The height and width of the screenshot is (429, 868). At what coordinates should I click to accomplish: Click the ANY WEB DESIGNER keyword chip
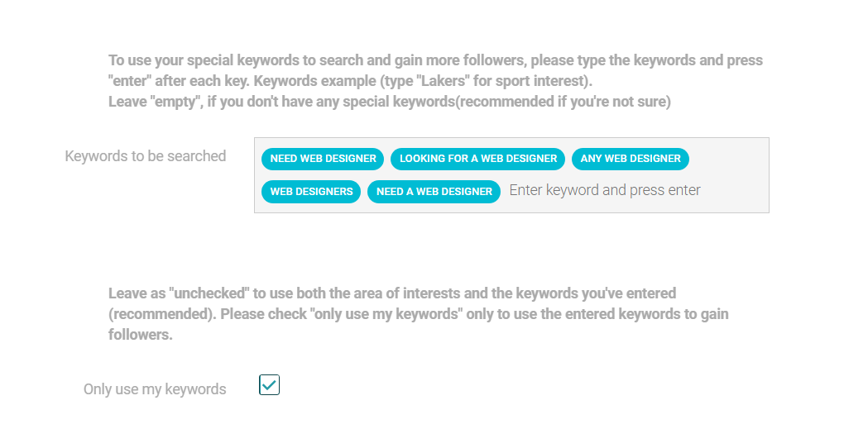(x=630, y=159)
